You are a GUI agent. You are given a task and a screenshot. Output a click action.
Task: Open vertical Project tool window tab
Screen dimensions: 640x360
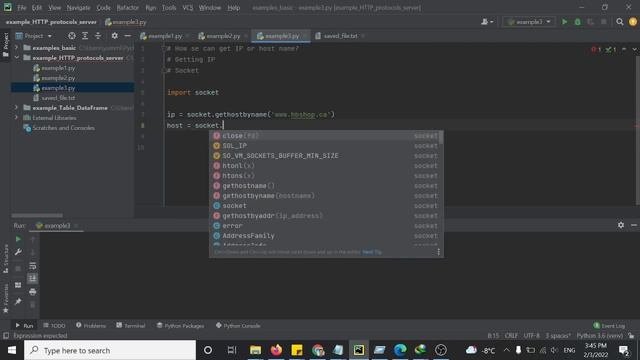[5, 44]
